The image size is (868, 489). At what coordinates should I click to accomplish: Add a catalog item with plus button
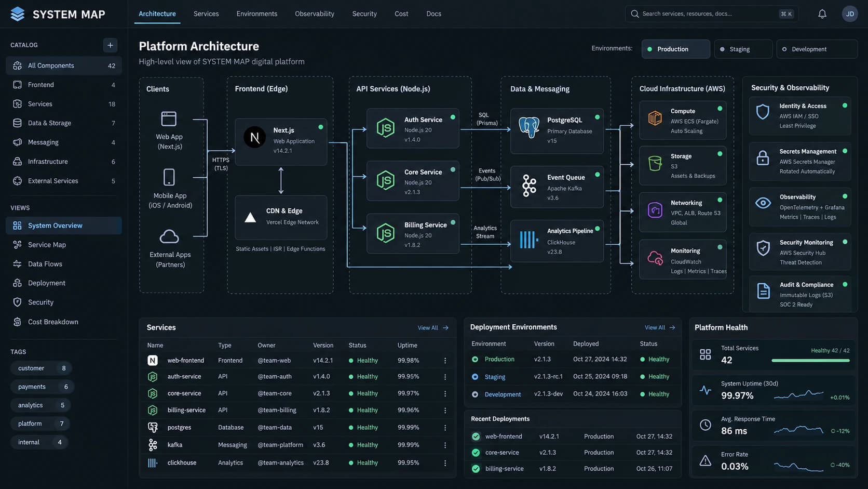tap(110, 45)
